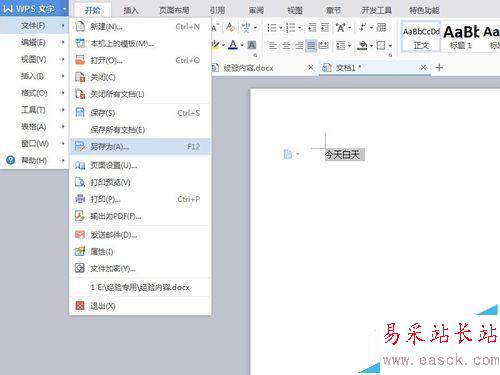Choose 打开(O)... from the file menu
Viewport: 500px width, 375px height.
(x=140, y=60)
